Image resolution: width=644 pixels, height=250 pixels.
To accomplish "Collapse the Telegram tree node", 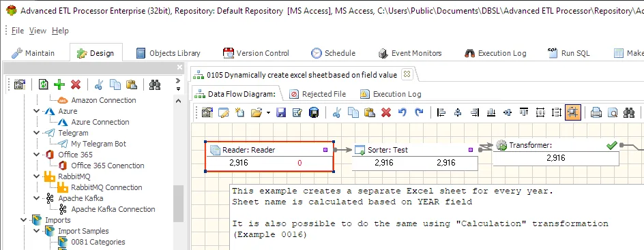I will (38, 133).
